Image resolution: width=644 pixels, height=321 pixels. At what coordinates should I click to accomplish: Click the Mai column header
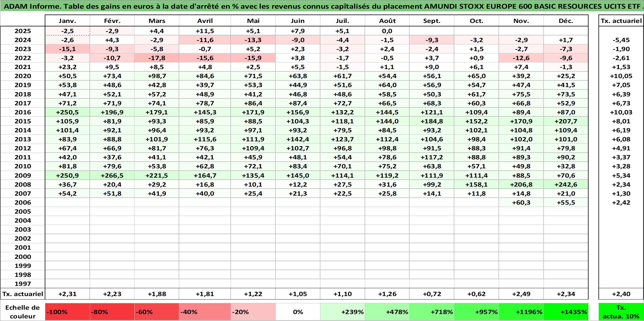(253, 21)
